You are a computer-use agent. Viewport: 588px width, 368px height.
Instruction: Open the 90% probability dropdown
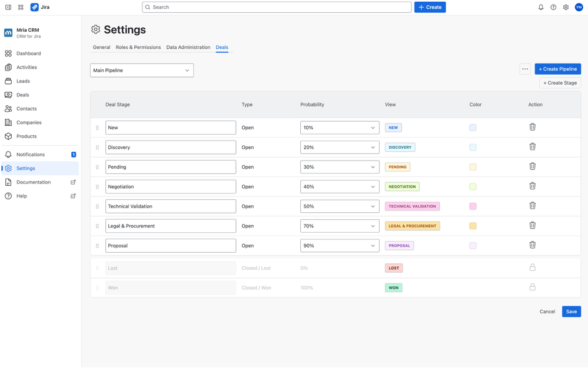point(340,246)
